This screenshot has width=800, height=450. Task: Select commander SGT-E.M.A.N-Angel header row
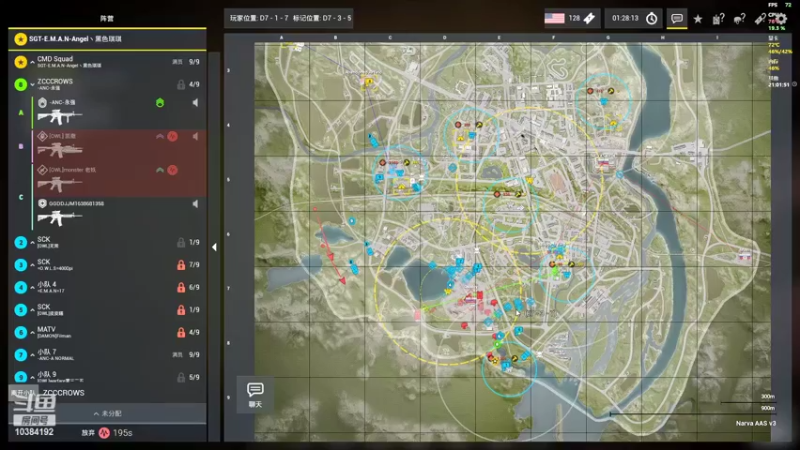click(107, 39)
